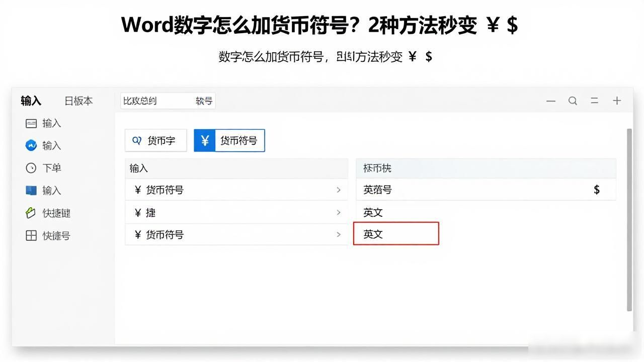Click the ¥ icon on the blue 货币符号 button
644x362 pixels.
pyautogui.click(x=205, y=141)
